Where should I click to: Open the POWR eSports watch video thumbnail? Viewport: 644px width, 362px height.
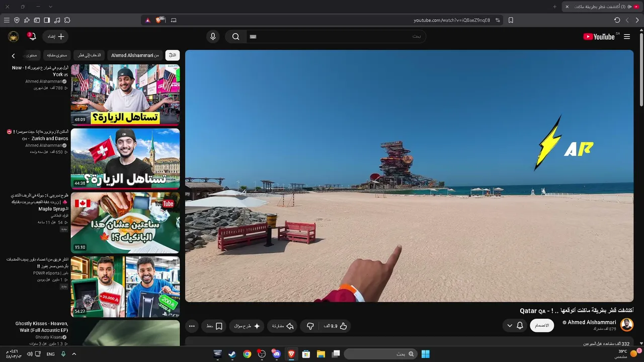(125, 287)
